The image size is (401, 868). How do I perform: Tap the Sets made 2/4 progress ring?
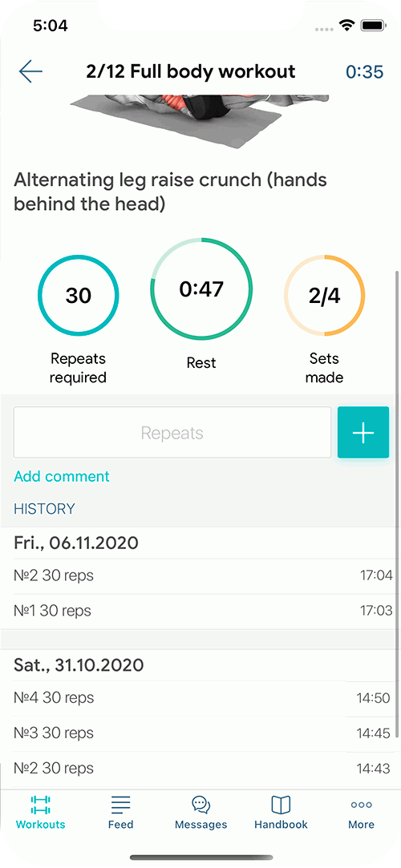(x=325, y=296)
